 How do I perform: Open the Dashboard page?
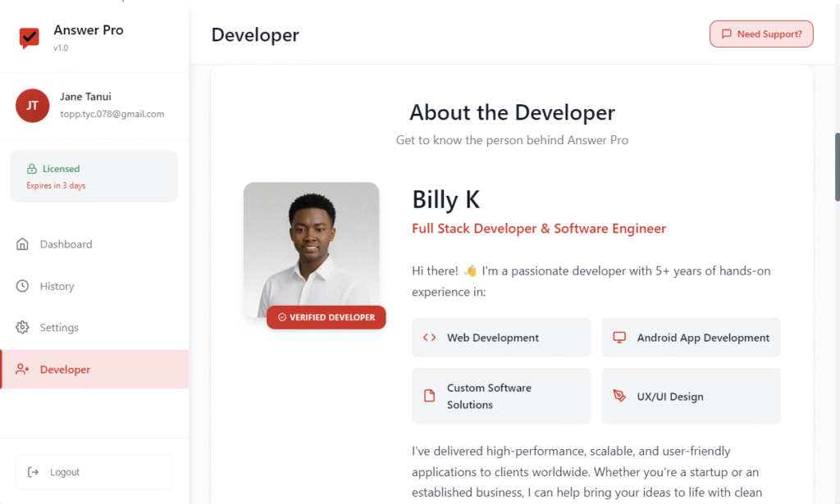tap(94, 244)
